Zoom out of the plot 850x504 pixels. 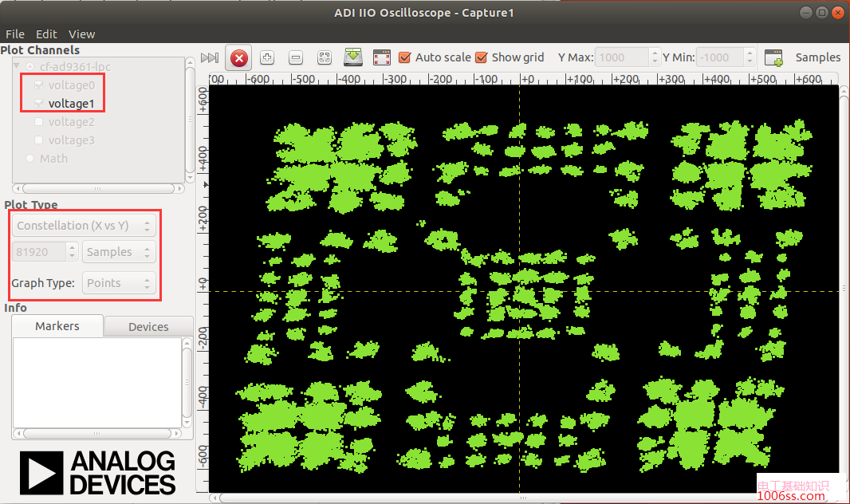[x=296, y=57]
